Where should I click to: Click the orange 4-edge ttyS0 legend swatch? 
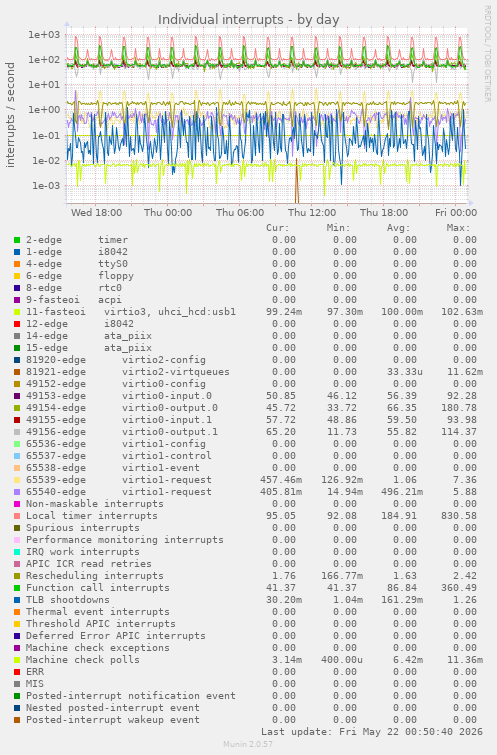[x=17, y=264]
